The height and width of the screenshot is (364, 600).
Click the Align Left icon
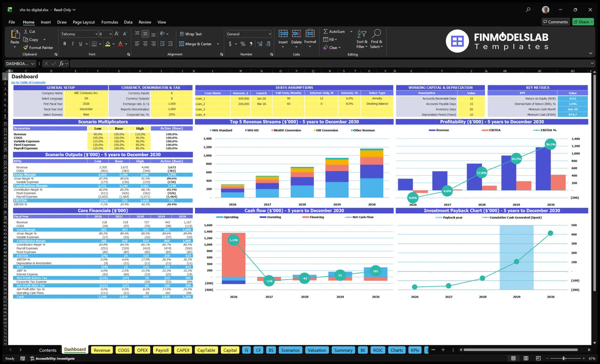click(137, 44)
